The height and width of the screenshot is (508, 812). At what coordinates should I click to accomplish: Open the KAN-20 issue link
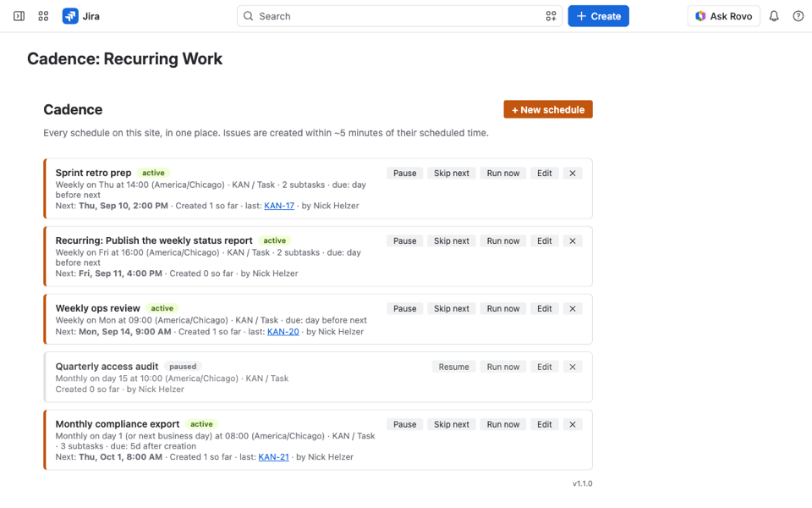(x=283, y=332)
